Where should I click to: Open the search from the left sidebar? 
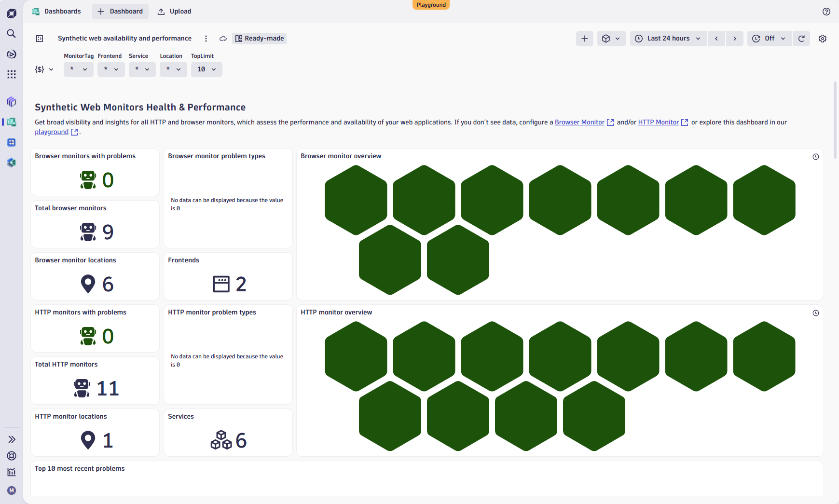pos(11,34)
